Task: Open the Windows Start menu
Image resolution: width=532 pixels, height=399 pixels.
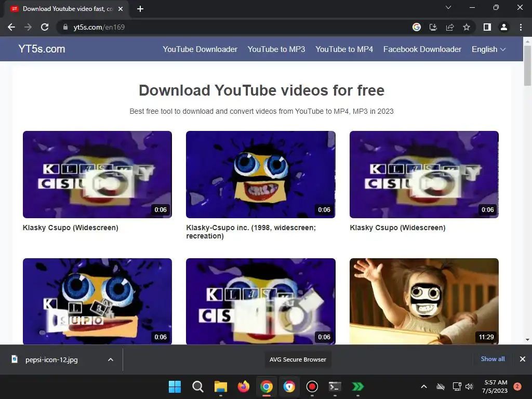Action: pyautogui.click(x=175, y=387)
